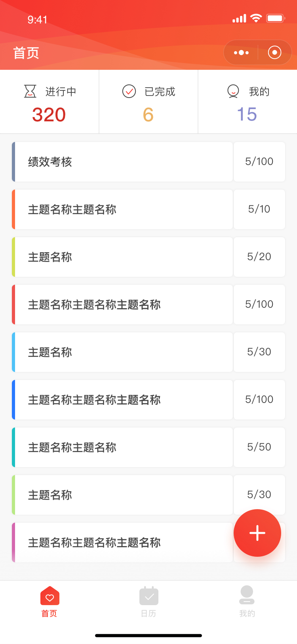Open the teal-marked 主题名称主题名称 item
Image resolution: width=297 pixels, height=644 pixels.
pos(122,447)
